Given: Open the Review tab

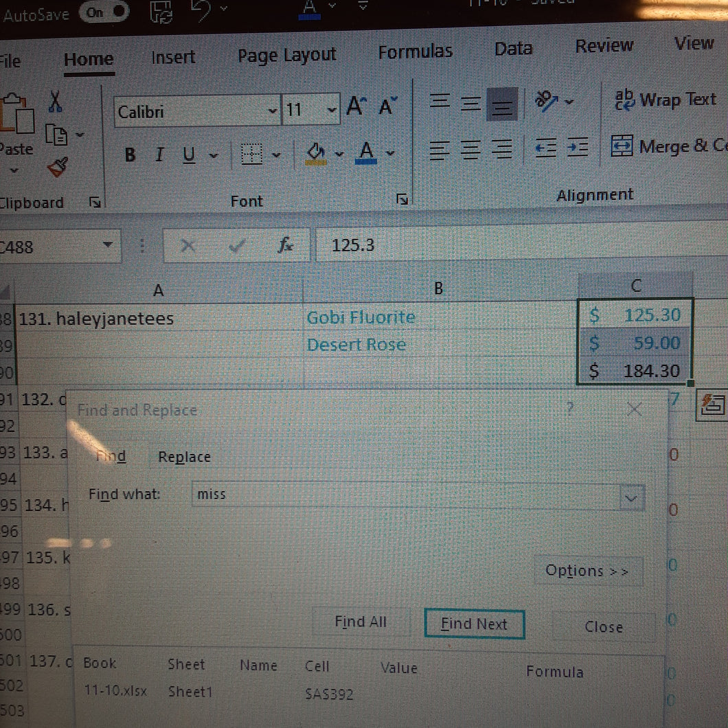Looking at the screenshot, I should click(604, 45).
